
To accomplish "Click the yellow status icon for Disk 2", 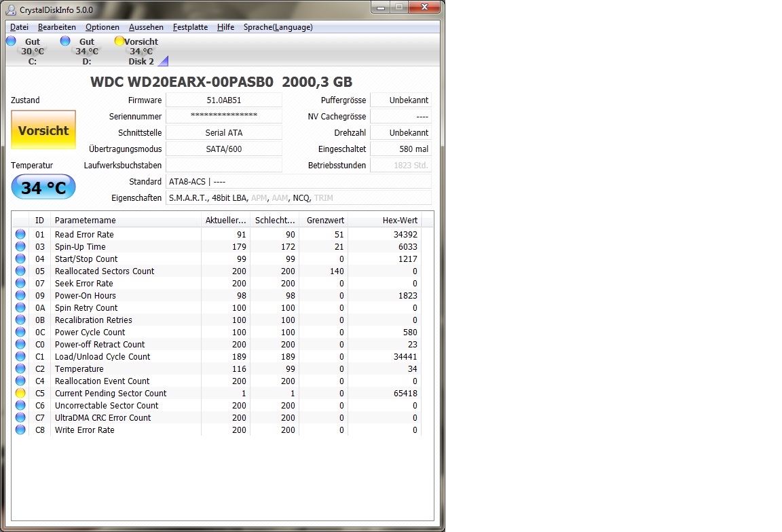I will pyautogui.click(x=119, y=41).
